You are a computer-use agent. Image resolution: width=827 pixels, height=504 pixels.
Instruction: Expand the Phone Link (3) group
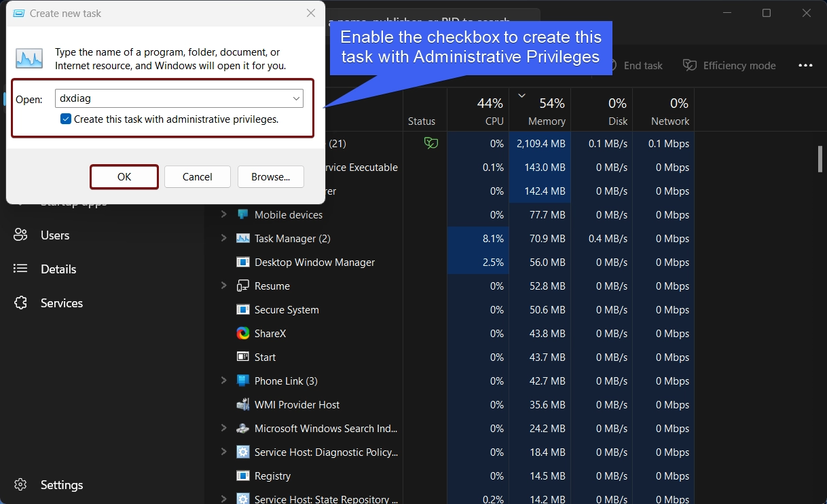click(223, 381)
